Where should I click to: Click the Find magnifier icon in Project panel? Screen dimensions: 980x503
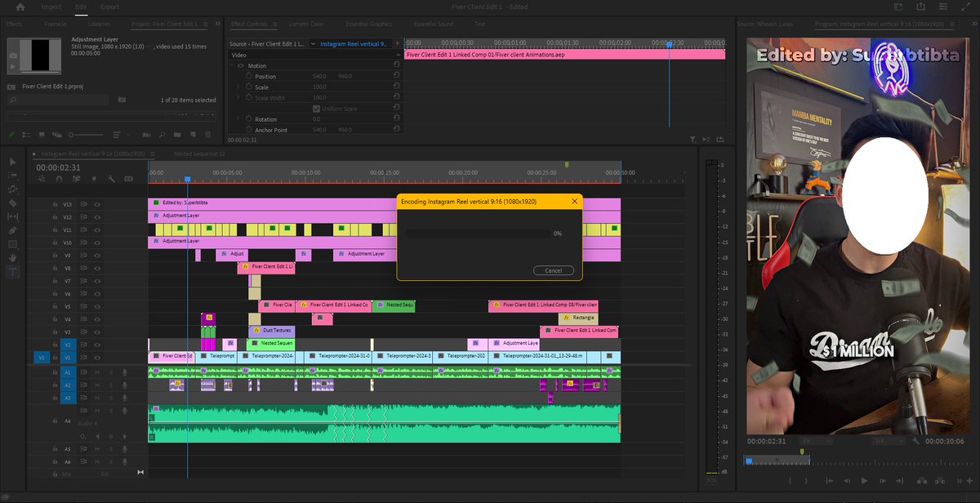[x=162, y=134]
